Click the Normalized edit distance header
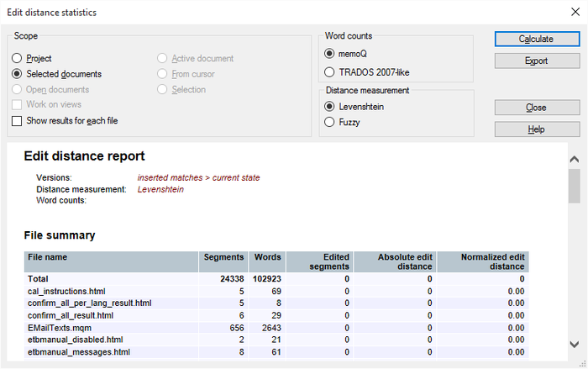 [483, 261]
